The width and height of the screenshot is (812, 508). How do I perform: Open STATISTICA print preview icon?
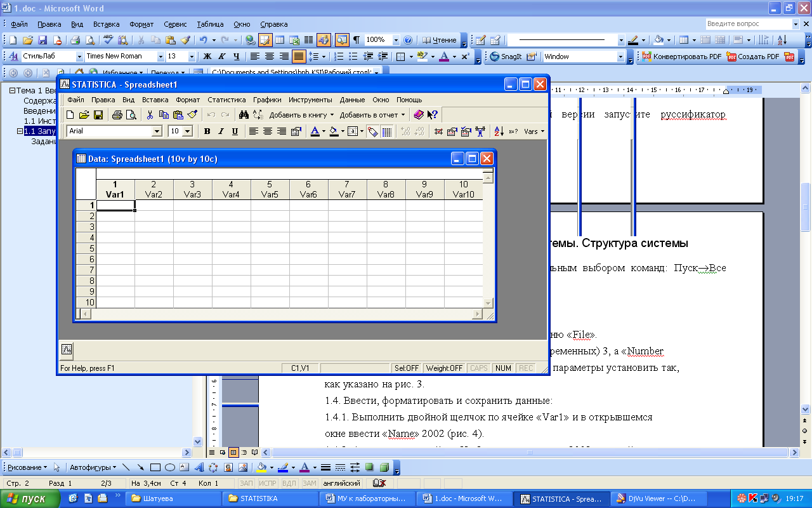point(131,115)
